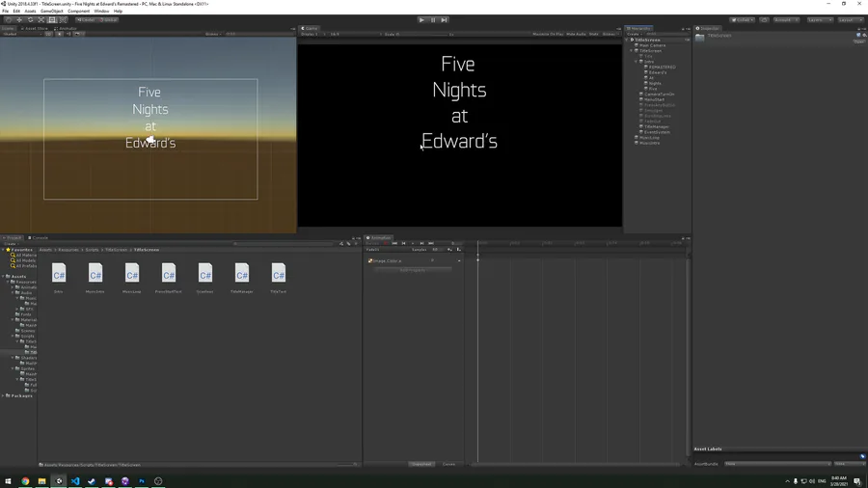Open the Window menu
The height and width of the screenshot is (488, 868).
click(101, 11)
